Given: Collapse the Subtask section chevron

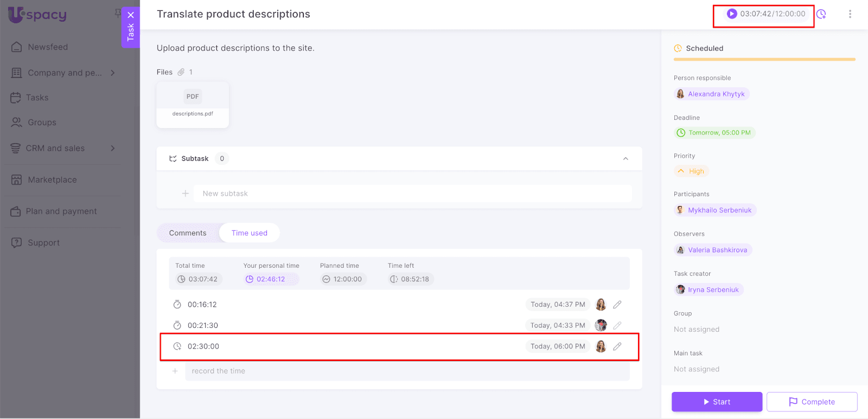Looking at the screenshot, I should (x=626, y=159).
